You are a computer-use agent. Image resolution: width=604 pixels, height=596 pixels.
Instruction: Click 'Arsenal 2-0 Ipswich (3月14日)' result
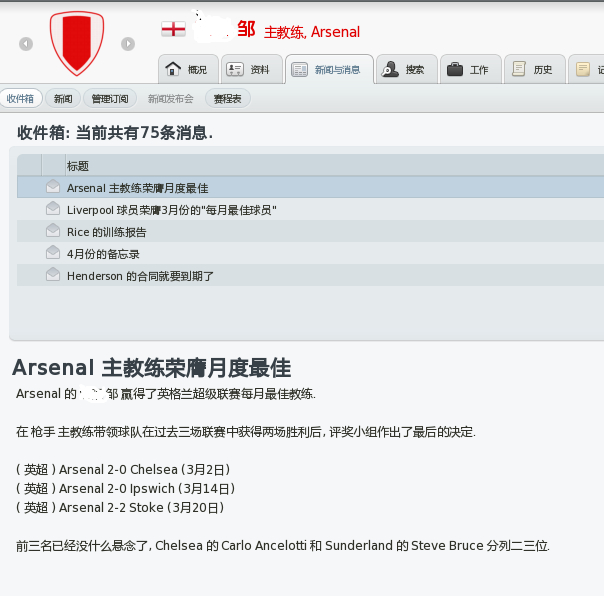(147, 489)
